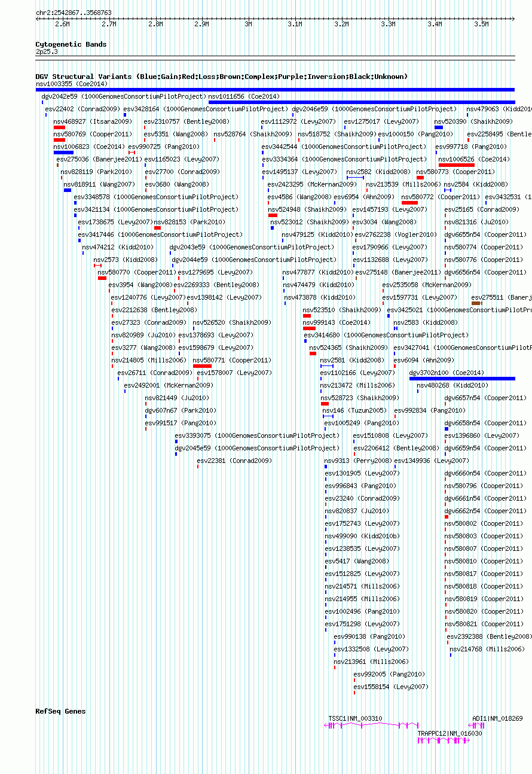Click the Cytogenetic Bands track title
This screenshot has height=774, width=532.
pyautogui.click(x=71, y=44)
